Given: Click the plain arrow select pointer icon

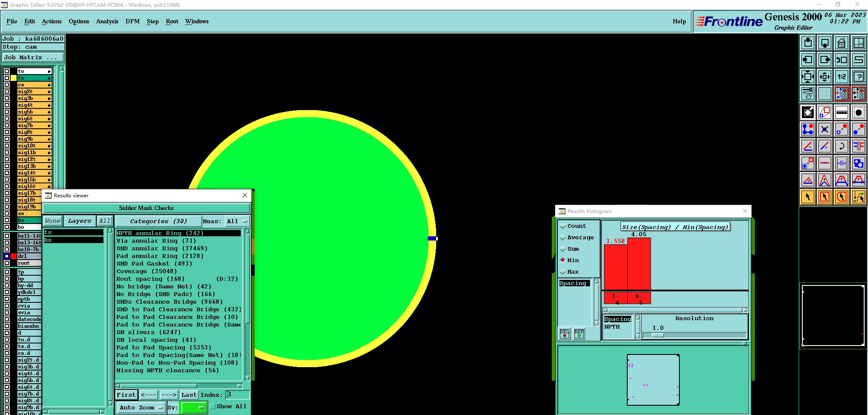Looking at the screenshot, I should point(808,197).
